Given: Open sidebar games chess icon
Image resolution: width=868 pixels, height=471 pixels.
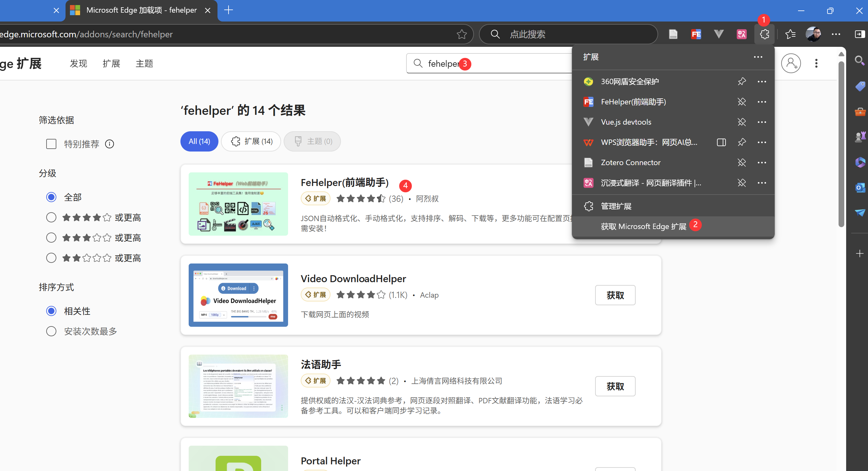Looking at the screenshot, I should (x=859, y=137).
